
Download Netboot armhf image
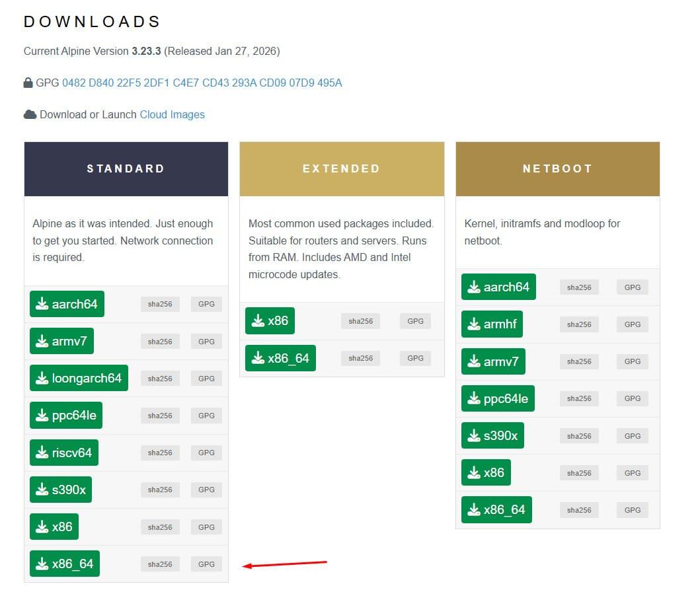pyautogui.click(x=494, y=324)
